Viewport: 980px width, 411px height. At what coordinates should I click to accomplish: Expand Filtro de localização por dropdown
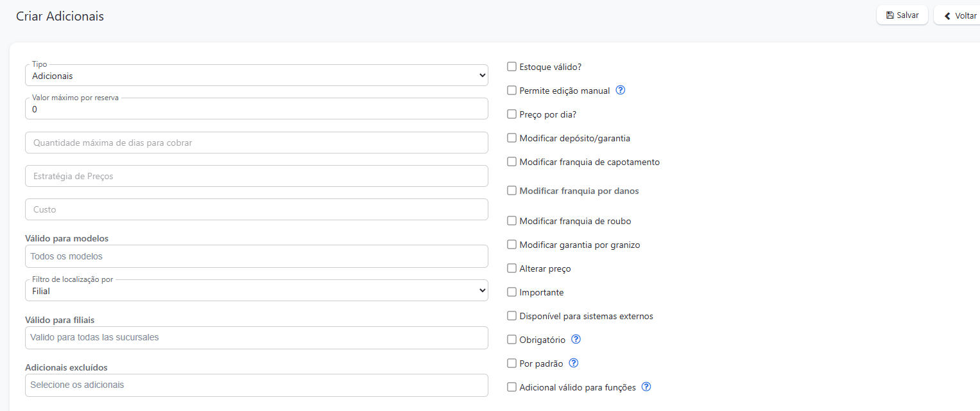(x=257, y=291)
